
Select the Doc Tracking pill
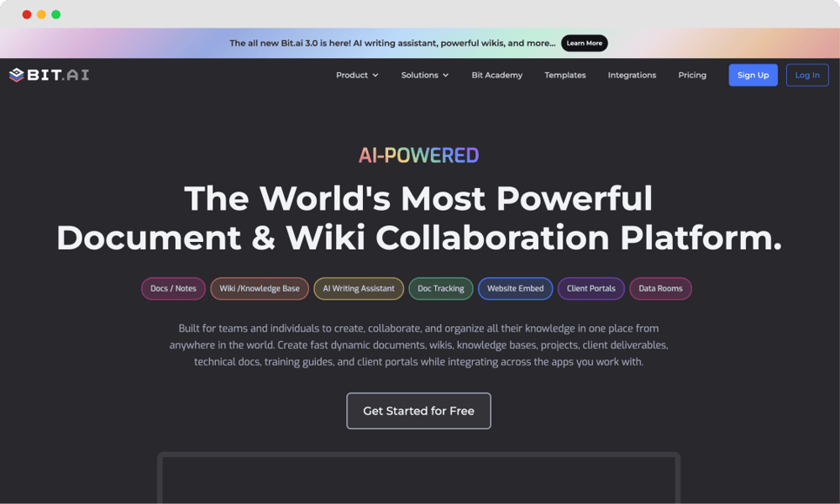[x=441, y=288]
